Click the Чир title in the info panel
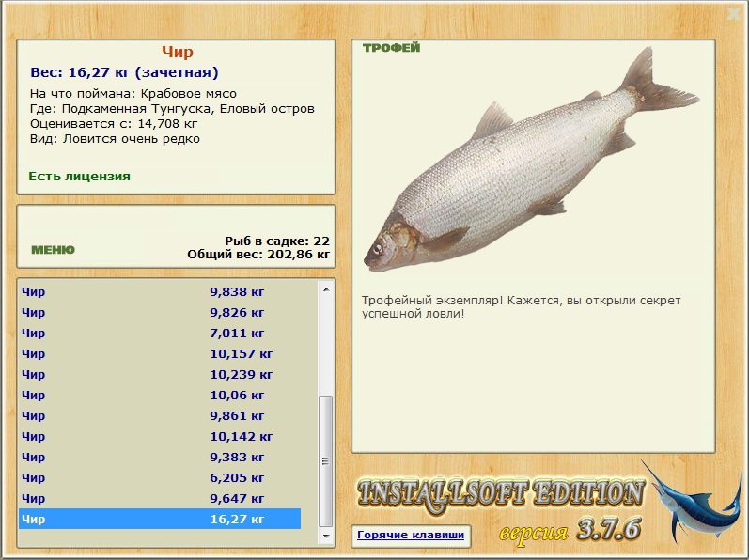Screen dimensions: 749x560 [x=178, y=52]
